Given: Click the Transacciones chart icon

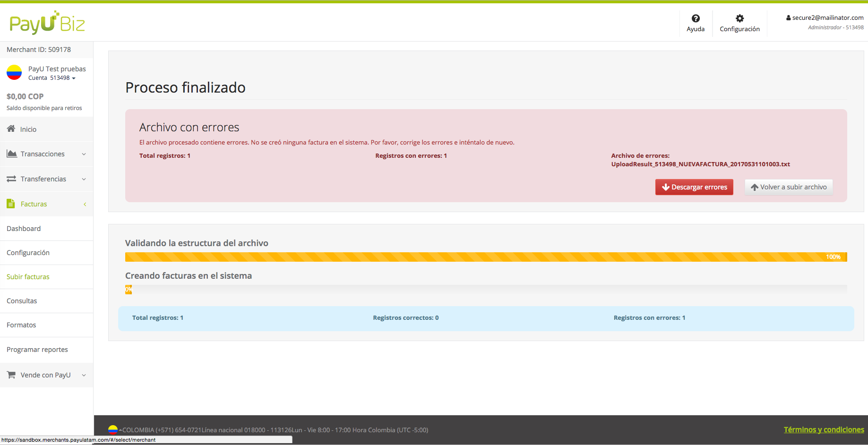Looking at the screenshot, I should pos(12,154).
